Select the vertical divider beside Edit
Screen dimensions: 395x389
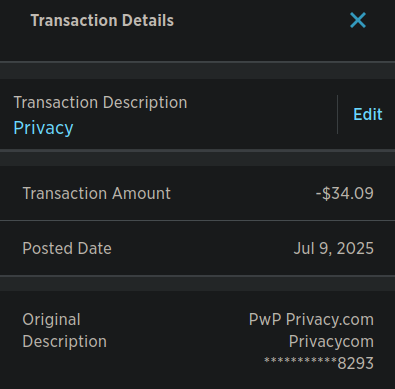tap(338, 114)
